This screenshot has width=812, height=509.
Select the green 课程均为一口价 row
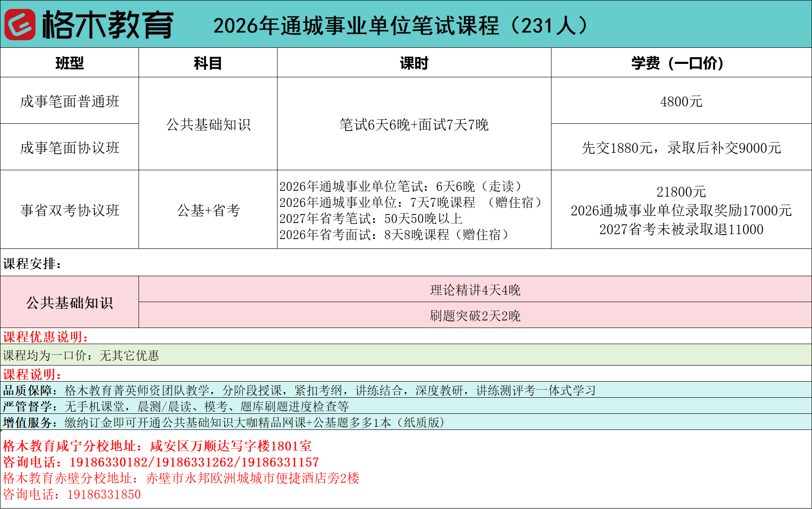(81, 355)
